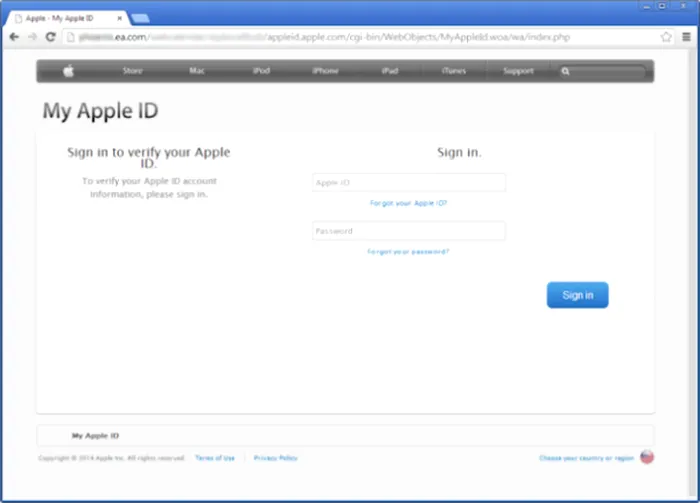Bookmark page with the star icon
Viewport: 700px width, 503px height.
click(666, 37)
